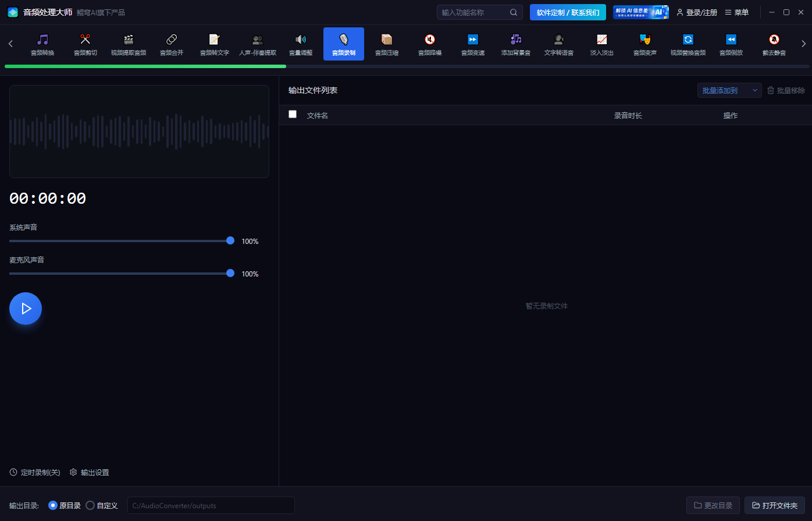This screenshot has height=521, width=812.
Task: Start recording with the blue play button
Action: tap(26, 309)
